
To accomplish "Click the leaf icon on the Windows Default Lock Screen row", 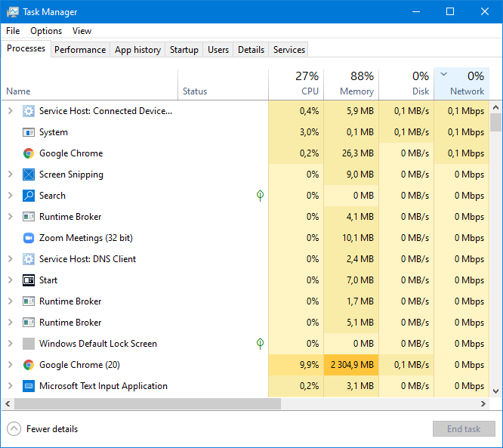I will pyautogui.click(x=260, y=344).
